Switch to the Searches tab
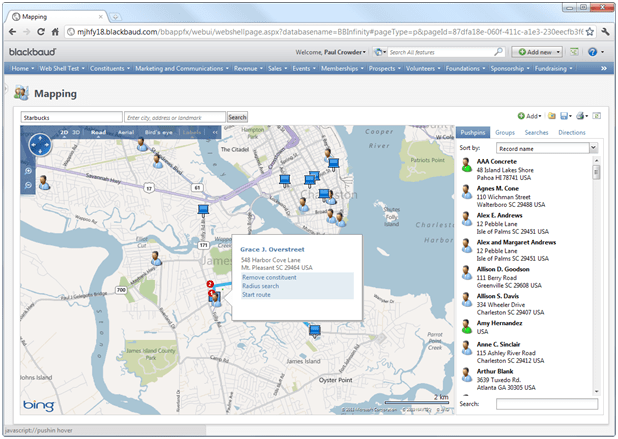Viewport: 618px width, 439px height. pos(536,132)
